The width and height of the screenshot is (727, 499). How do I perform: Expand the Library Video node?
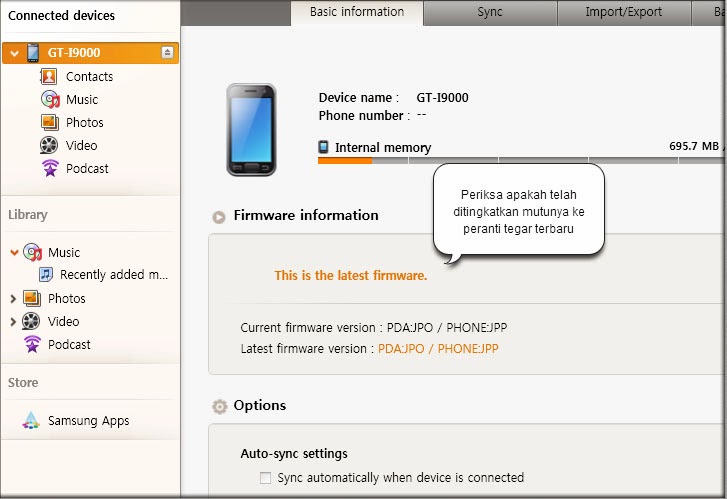coord(13,321)
